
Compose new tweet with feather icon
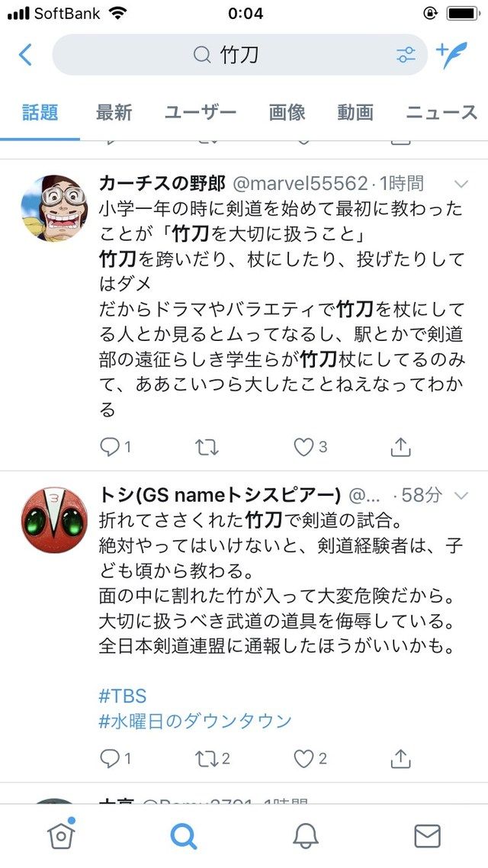(452, 55)
